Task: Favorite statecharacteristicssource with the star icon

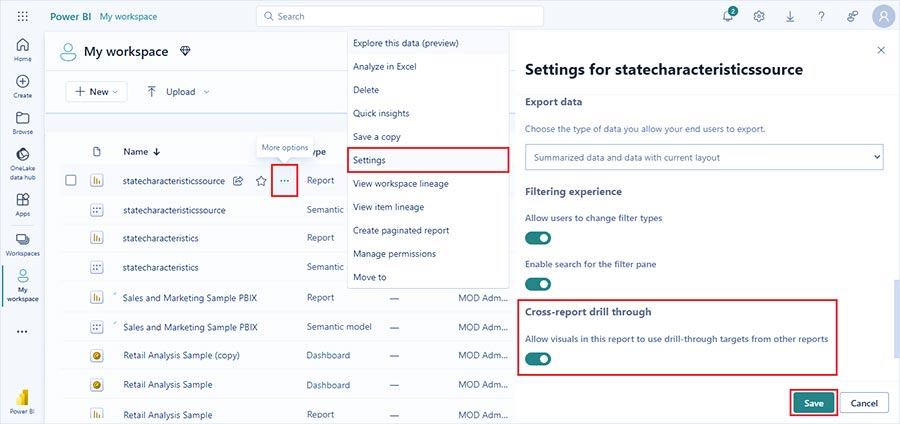Action: click(261, 181)
